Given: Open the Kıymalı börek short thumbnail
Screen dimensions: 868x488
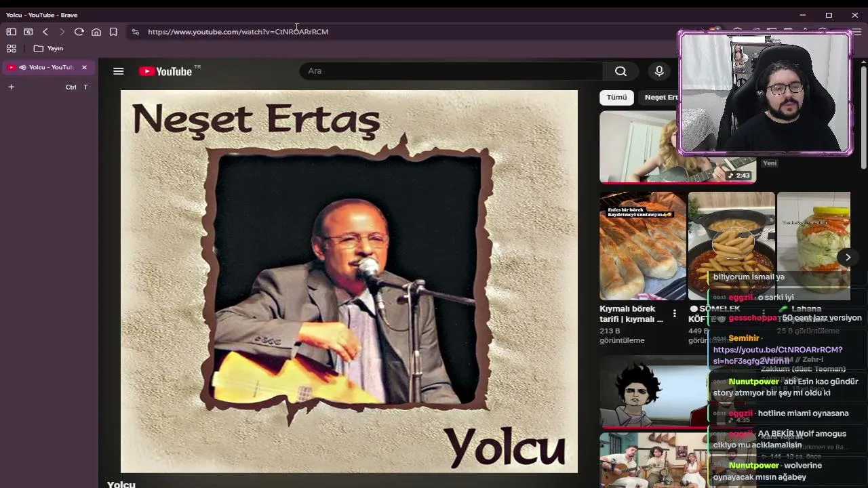Looking at the screenshot, I should pos(642,245).
